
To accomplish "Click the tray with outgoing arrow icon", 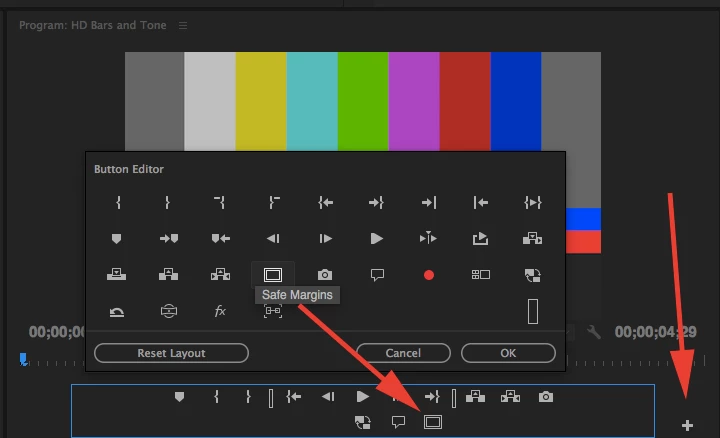I will (480, 238).
